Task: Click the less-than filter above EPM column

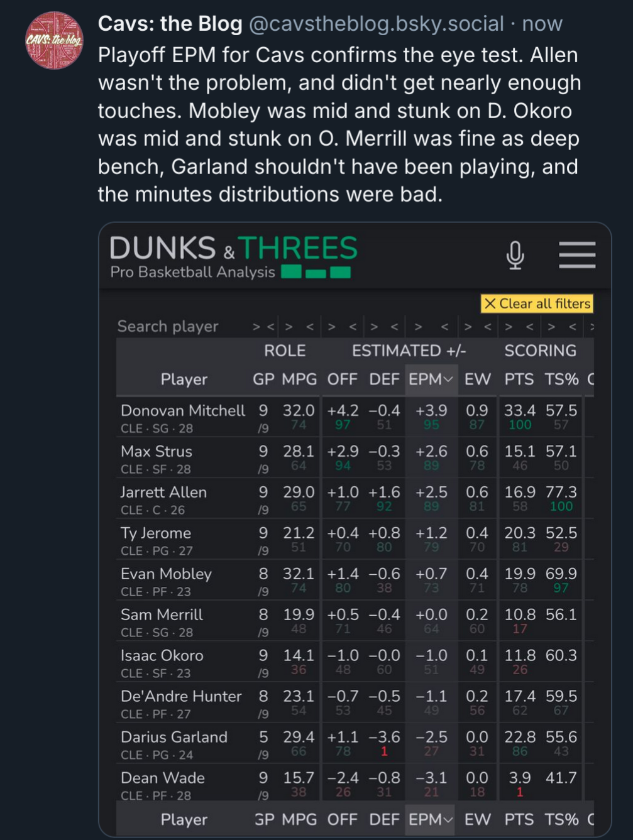Action: pyautogui.click(x=444, y=327)
